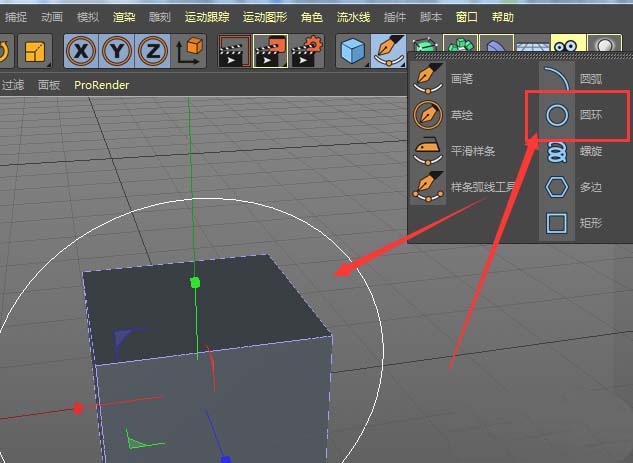Open the 窗口 menu

[x=467, y=17]
